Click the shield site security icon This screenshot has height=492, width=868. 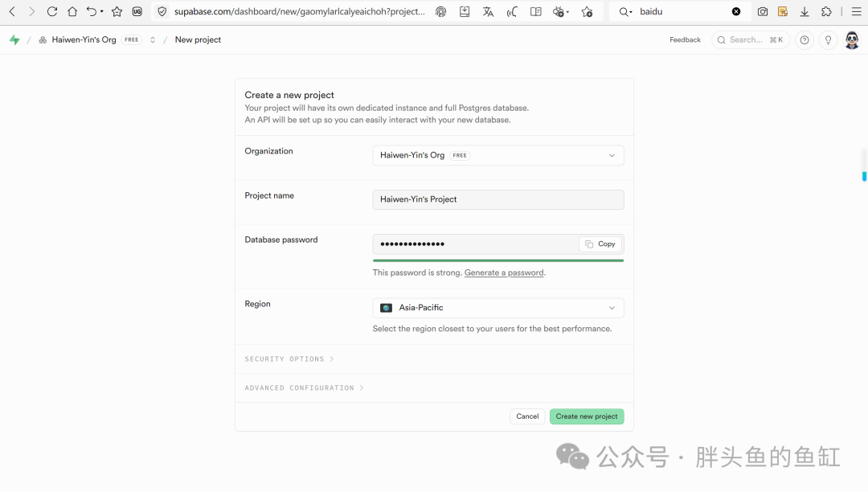point(162,11)
